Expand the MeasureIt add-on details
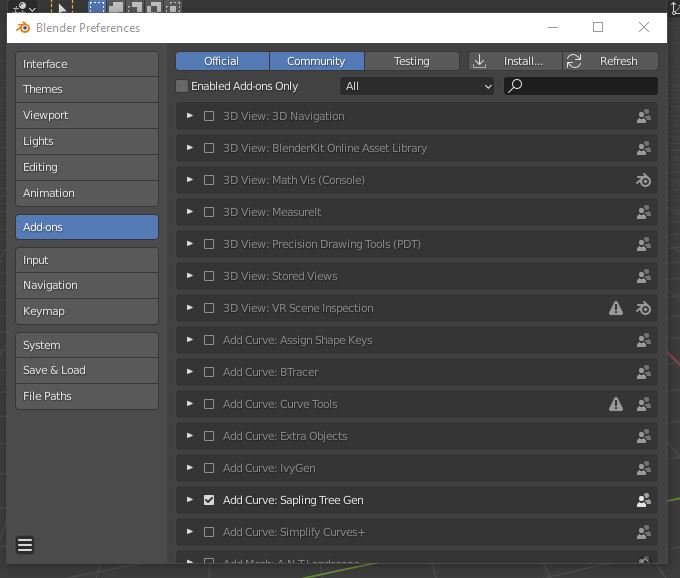 point(190,212)
